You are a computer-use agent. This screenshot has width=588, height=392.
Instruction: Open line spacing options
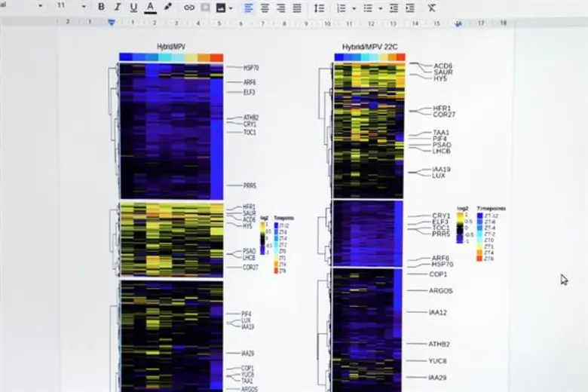pyautogui.click(x=319, y=8)
